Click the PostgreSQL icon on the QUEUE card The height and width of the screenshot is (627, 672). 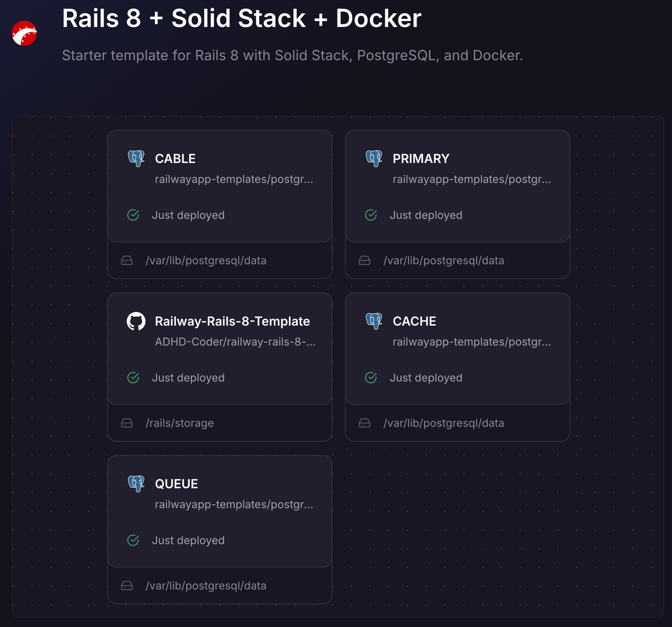click(x=136, y=483)
